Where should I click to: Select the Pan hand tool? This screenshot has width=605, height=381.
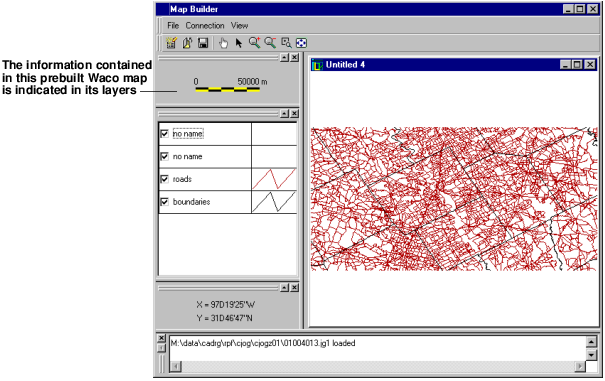pos(223,43)
